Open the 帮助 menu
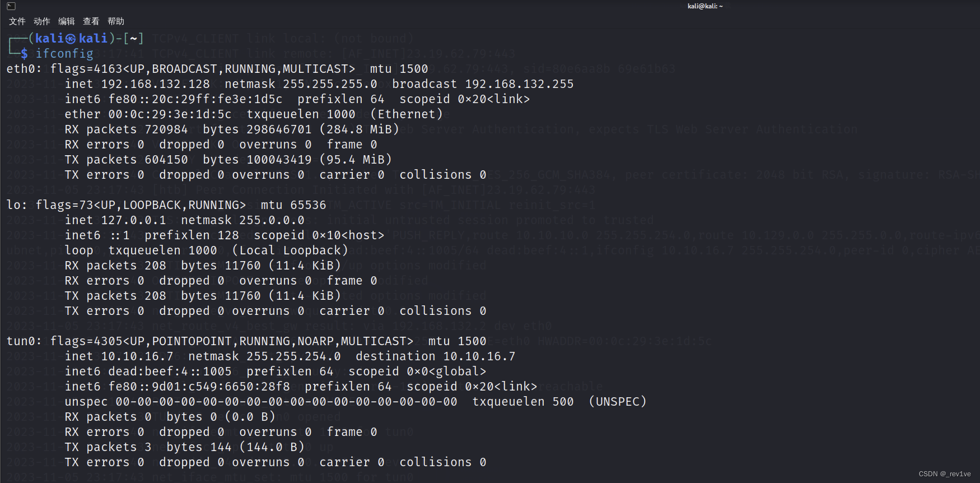This screenshot has height=483, width=980. click(115, 21)
